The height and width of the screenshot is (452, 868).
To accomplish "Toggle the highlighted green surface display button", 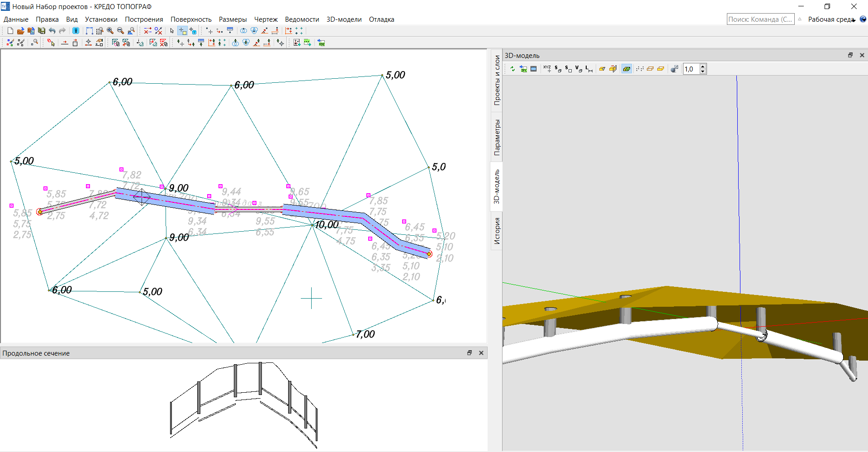I will coord(626,69).
